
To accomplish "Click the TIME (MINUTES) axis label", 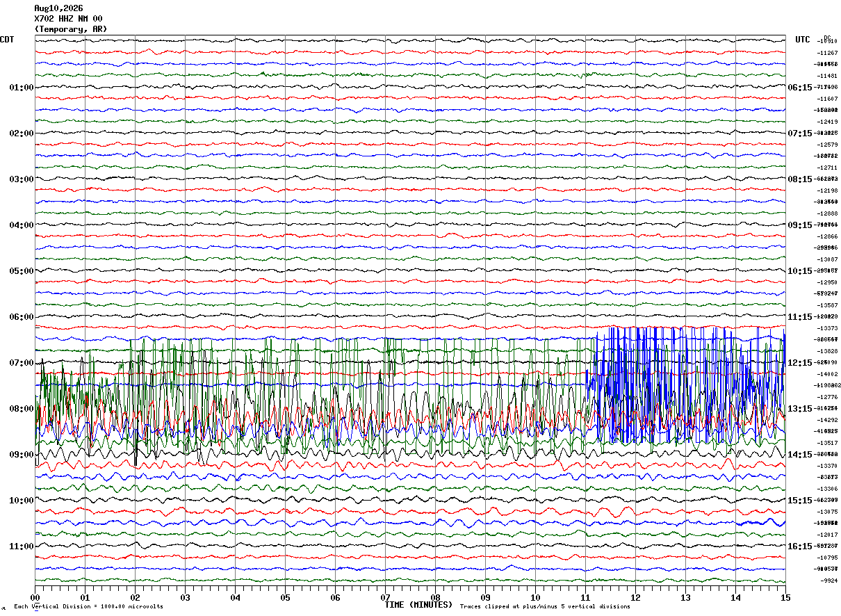I will [418, 605].
